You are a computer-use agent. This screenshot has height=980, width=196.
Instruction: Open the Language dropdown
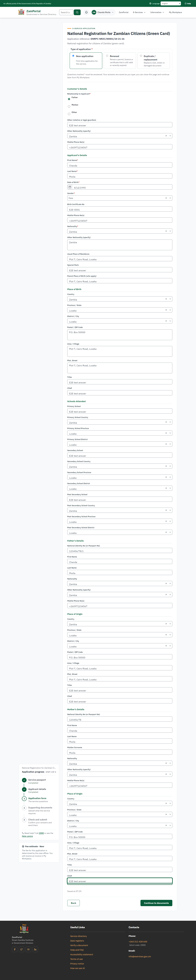point(171,3)
